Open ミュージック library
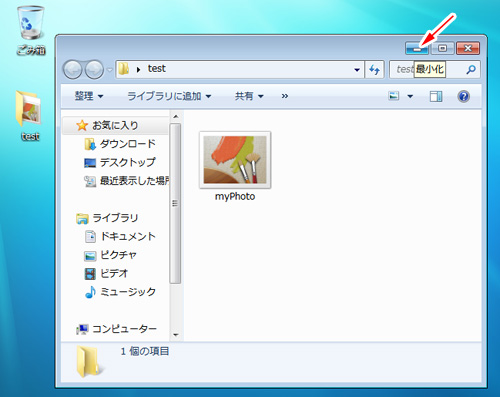 pos(128,292)
